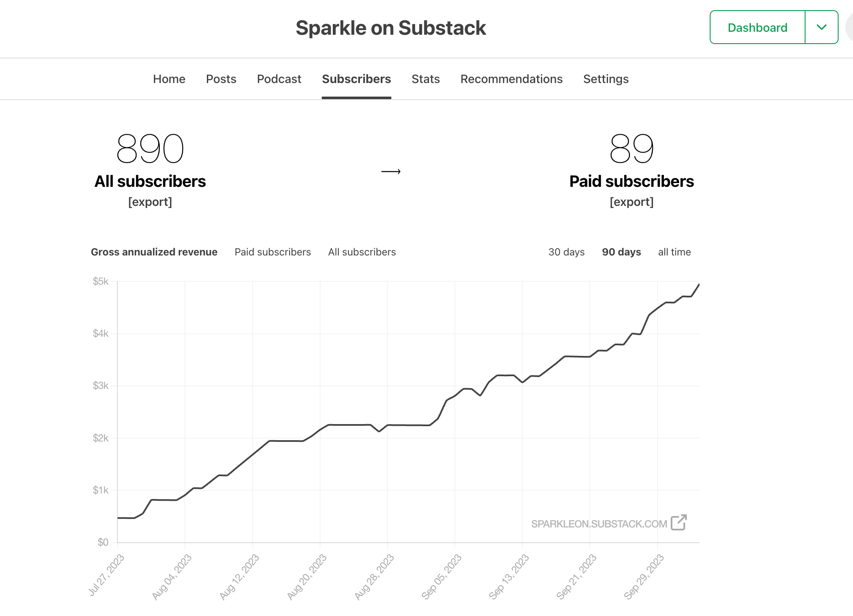Open the Recommendations tab
853x616 pixels.
(x=511, y=79)
